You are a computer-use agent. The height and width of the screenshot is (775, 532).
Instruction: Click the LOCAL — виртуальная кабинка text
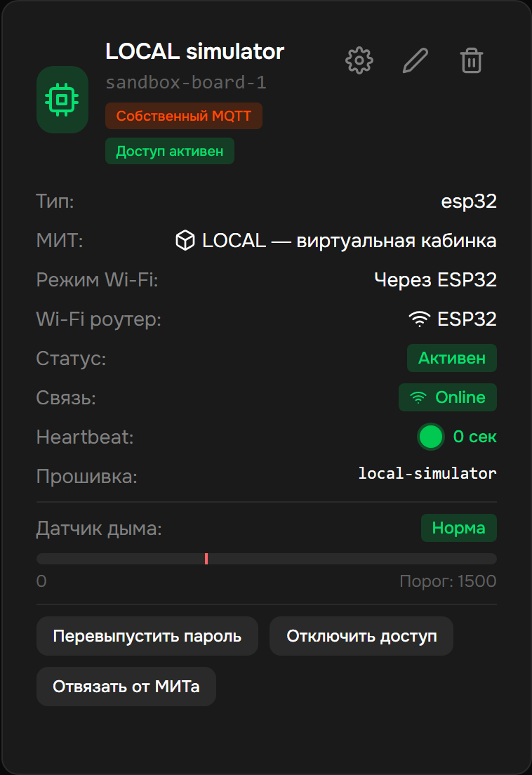pos(350,241)
